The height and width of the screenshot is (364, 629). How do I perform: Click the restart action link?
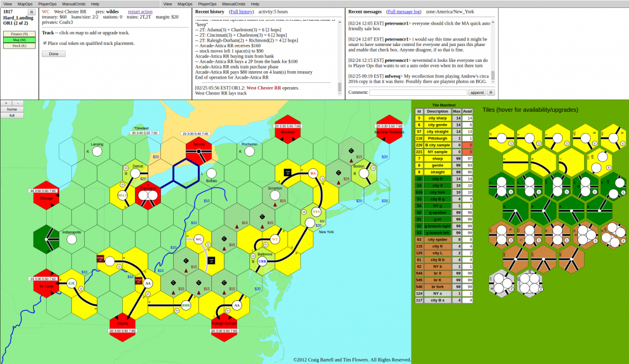tap(140, 12)
